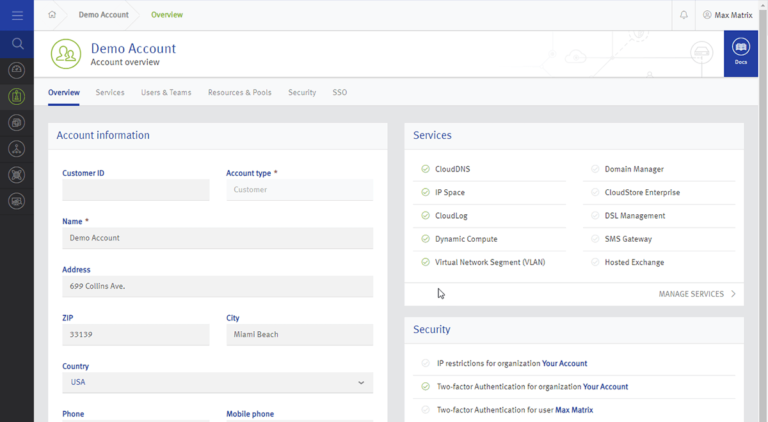
Task: Click the network topology sidebar icon
Action: click(x=17, y=149)
